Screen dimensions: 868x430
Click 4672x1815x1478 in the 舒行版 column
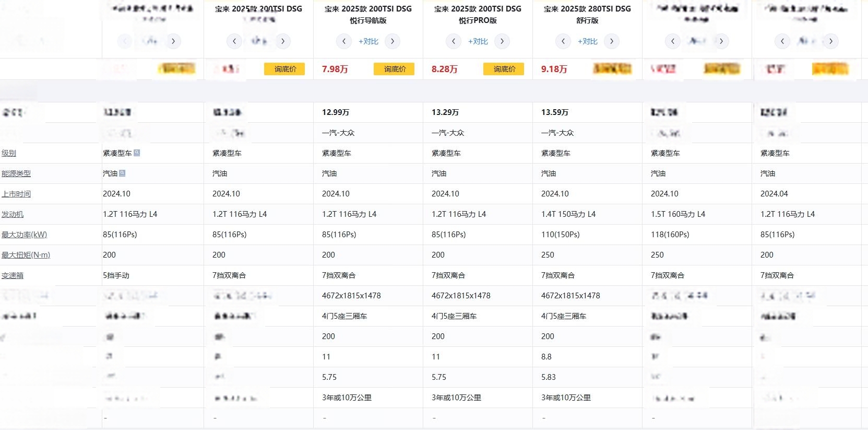pyautogui.click(x=570, y=296)
